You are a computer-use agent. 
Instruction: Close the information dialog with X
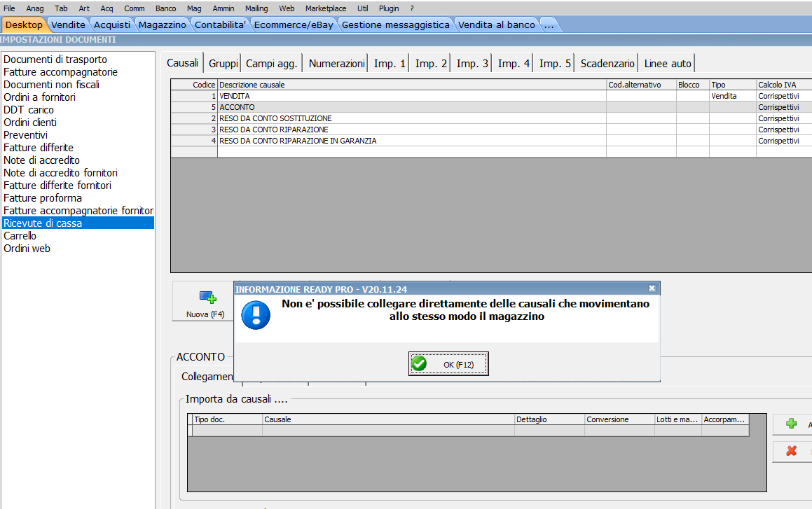(652, 288)
